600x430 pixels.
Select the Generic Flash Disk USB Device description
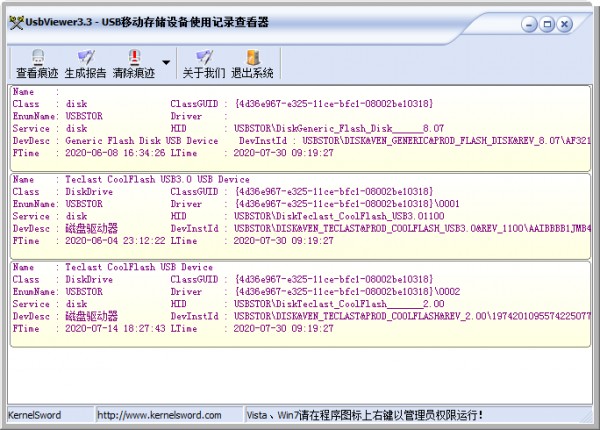[x=142, y=141]
